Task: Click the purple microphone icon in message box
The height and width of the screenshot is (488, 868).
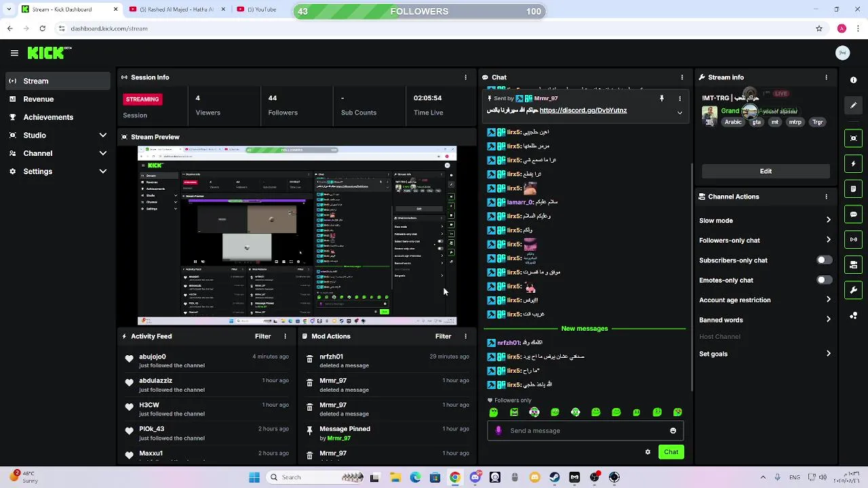Action: tap(498, 430)
